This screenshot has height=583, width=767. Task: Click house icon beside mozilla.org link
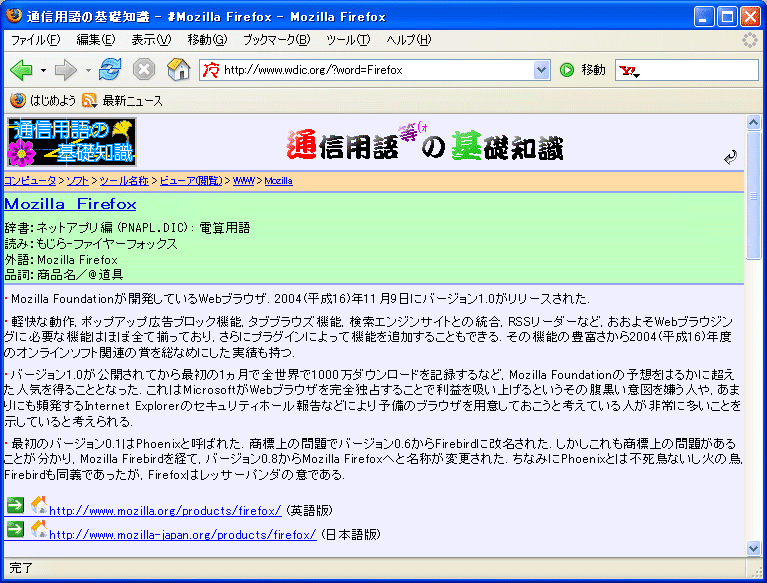39,505
